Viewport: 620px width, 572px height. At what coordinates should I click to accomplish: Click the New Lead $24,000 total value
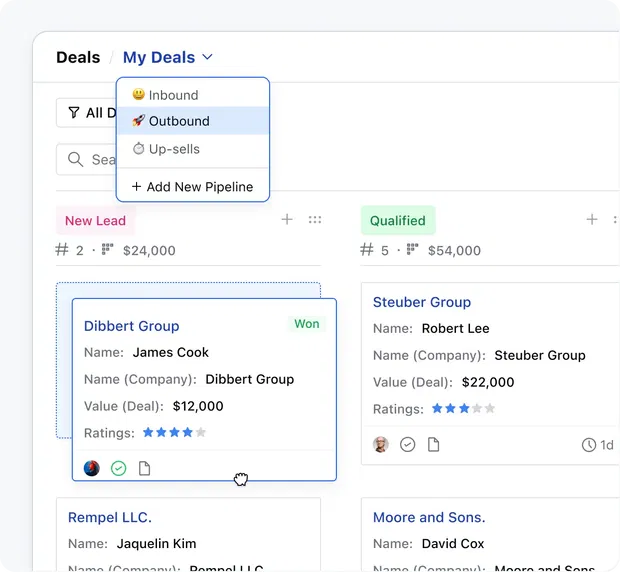click(x=149, y=251)
